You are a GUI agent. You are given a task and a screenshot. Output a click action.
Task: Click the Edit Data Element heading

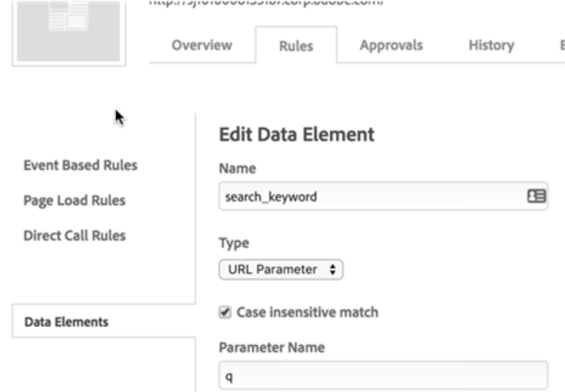click(x=297, y=135)
